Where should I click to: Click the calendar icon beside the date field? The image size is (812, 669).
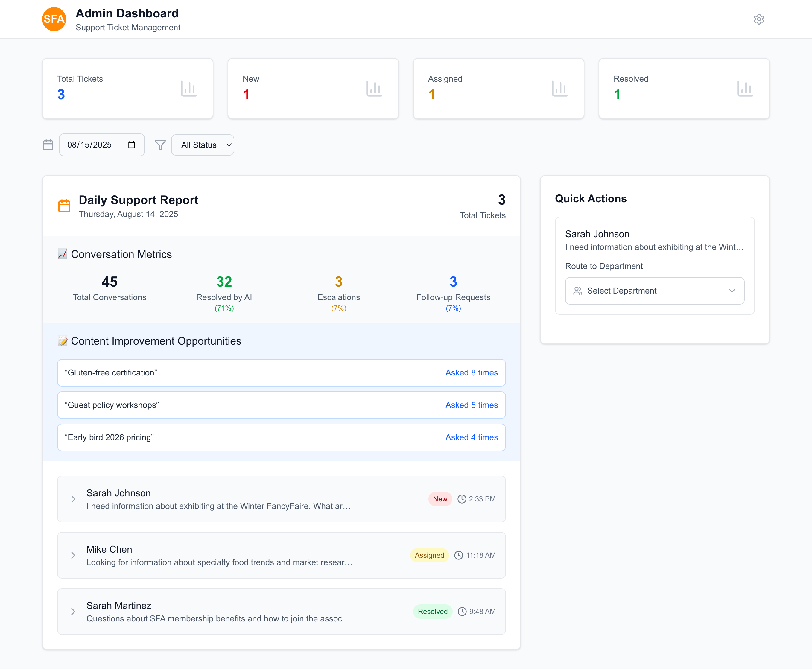[x=48, y=145]
